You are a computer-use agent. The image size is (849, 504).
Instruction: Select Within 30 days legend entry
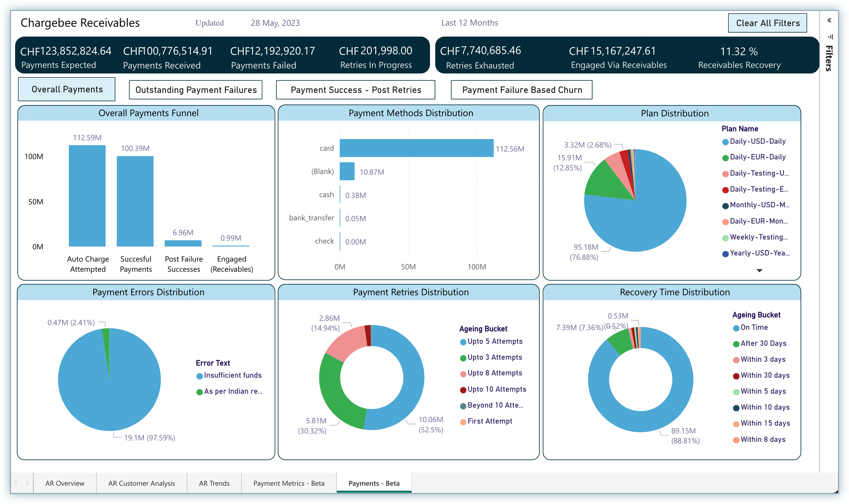(761, 375)
